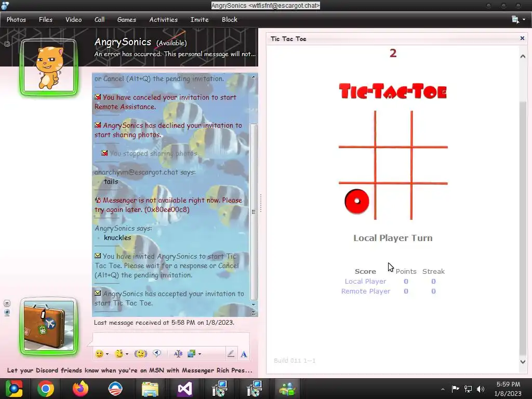Image resolution: width=532 pixels, height=399 pixels.
Task: Click the chat history scrollbar thumb
Action: pyautogui.click(x=254, y=212)
